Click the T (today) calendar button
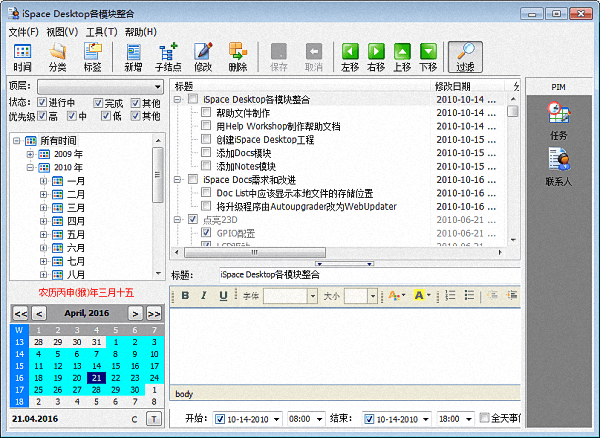 click(x=154, y=419)
